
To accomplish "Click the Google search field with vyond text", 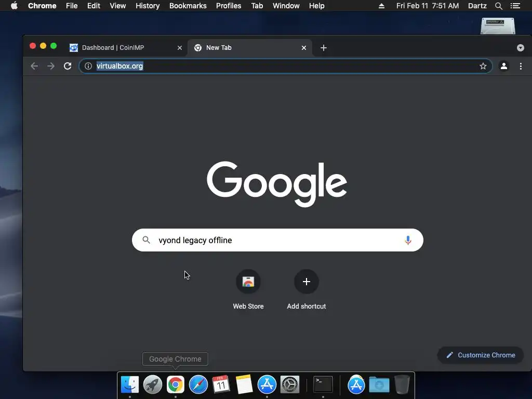I will (277, 240).
